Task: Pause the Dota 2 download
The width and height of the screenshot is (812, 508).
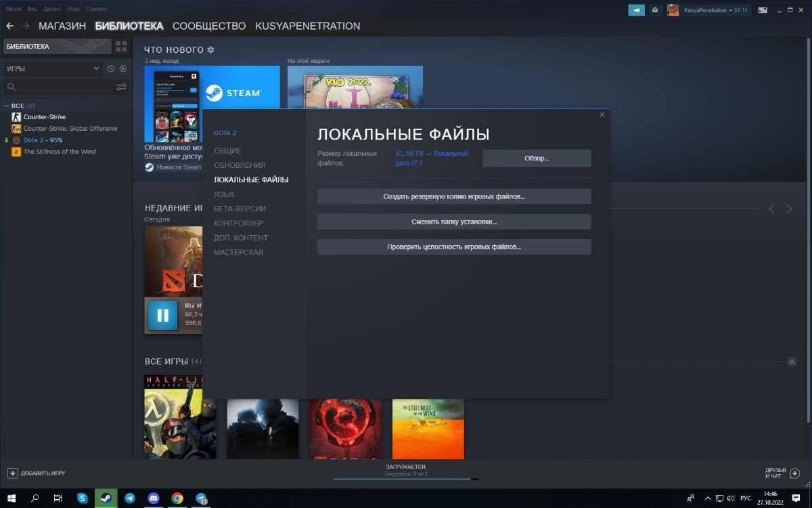Action: [x=162, y=315]
